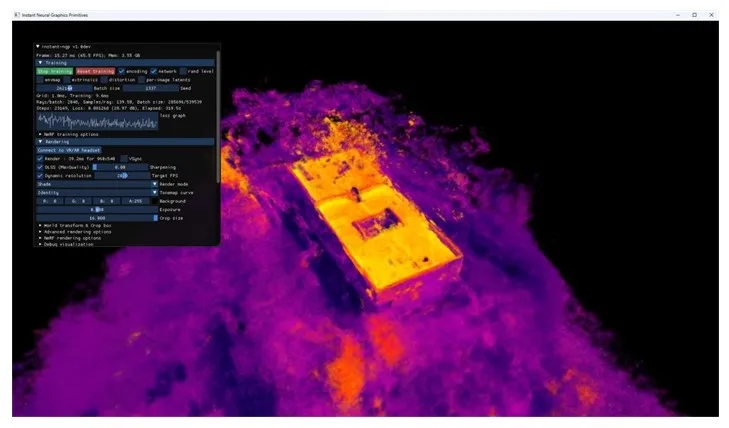
Task: Connect to VR/AR headset
Action: point(70,150)
